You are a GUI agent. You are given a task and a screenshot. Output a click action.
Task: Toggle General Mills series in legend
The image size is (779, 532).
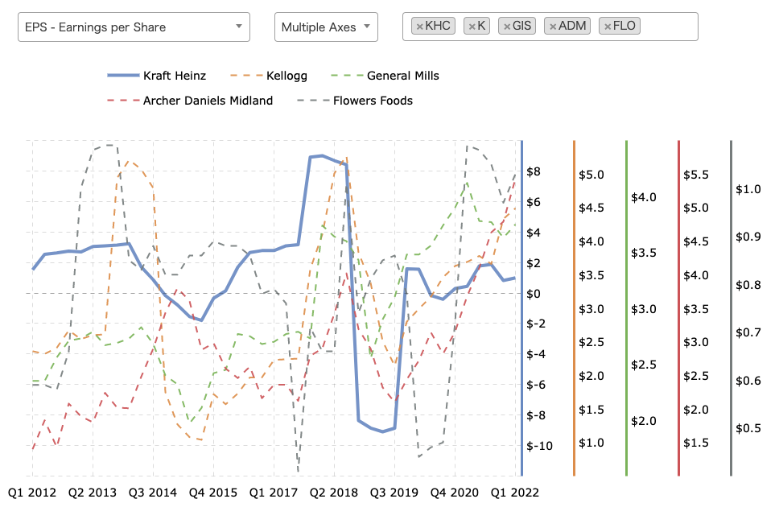point(385,76)
